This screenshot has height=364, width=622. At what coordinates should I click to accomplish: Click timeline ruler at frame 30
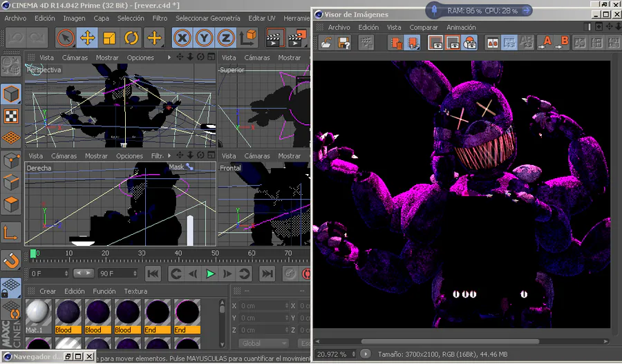[142, 253]
